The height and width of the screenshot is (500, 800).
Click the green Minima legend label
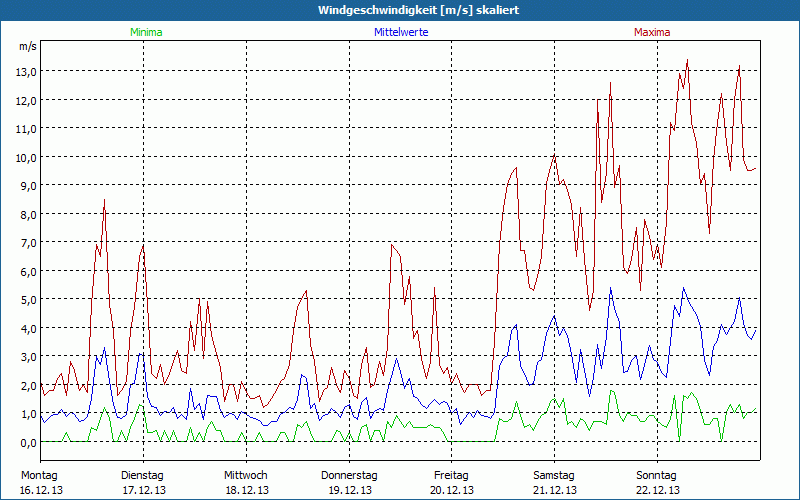[x=145, y=32]
